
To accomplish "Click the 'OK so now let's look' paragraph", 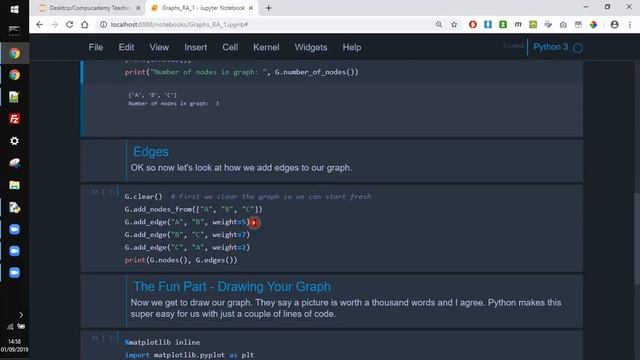I will (x=241, y=168).
